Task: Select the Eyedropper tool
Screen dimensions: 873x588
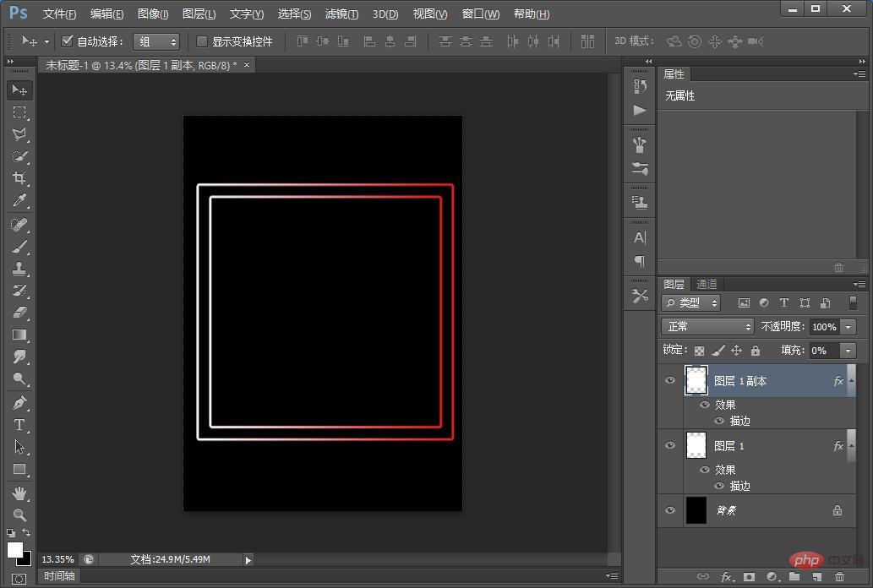Action: click(x=19, y=200)
